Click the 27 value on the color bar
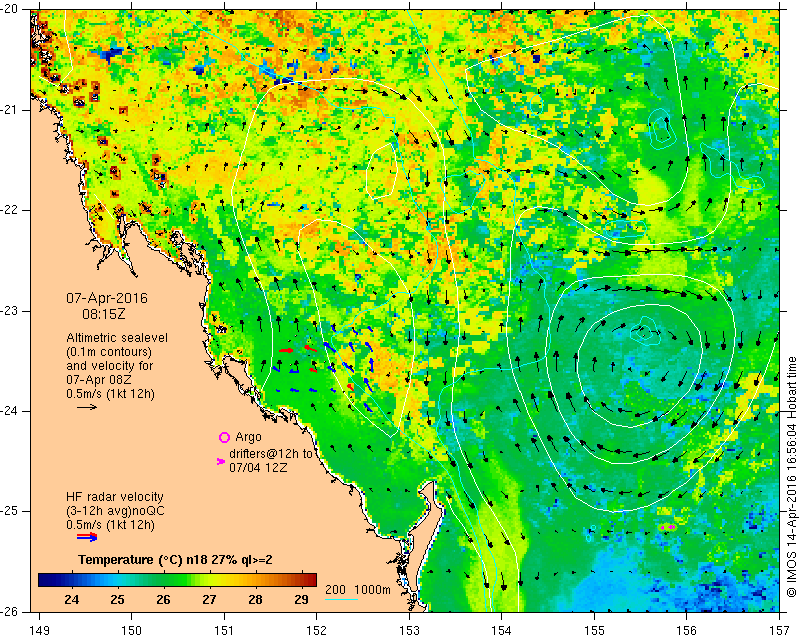This screenshot has width=800, height=640. (x=209, y=599)
